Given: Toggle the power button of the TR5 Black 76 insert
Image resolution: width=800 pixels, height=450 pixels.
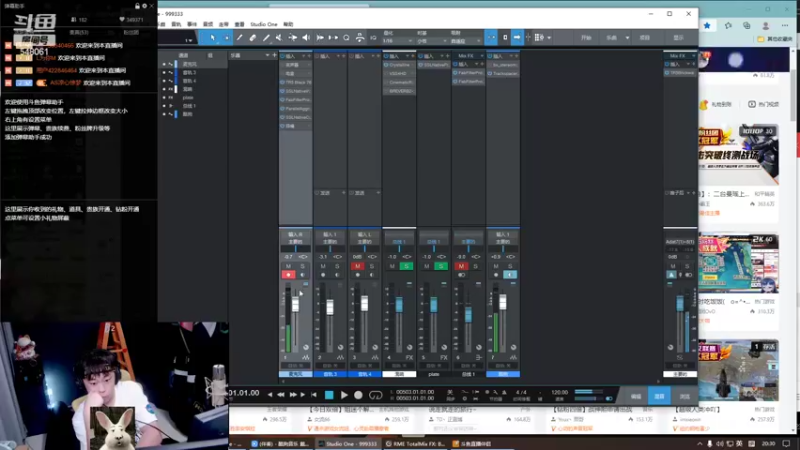Looking at the screenshot, I should [283, 82].
